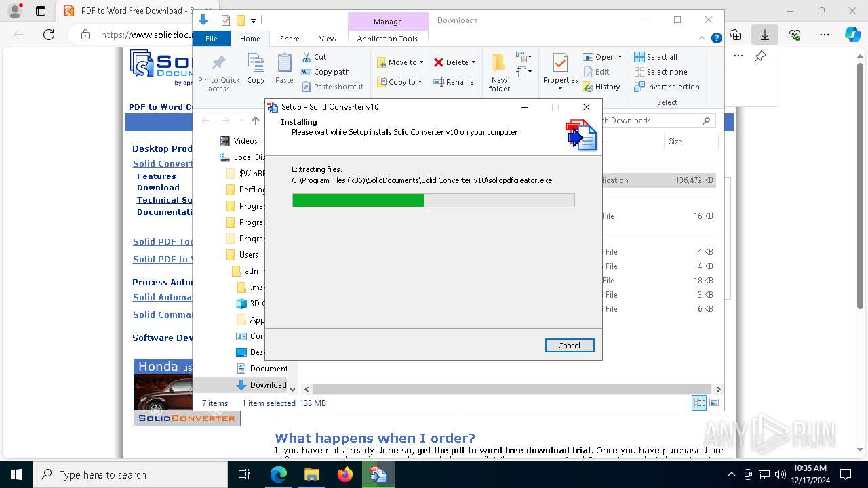Select the 136,472 KB file row
Image resolution: width=868 pixels, height=488 pixels.
pyautogui.click(x=658, y=180)
